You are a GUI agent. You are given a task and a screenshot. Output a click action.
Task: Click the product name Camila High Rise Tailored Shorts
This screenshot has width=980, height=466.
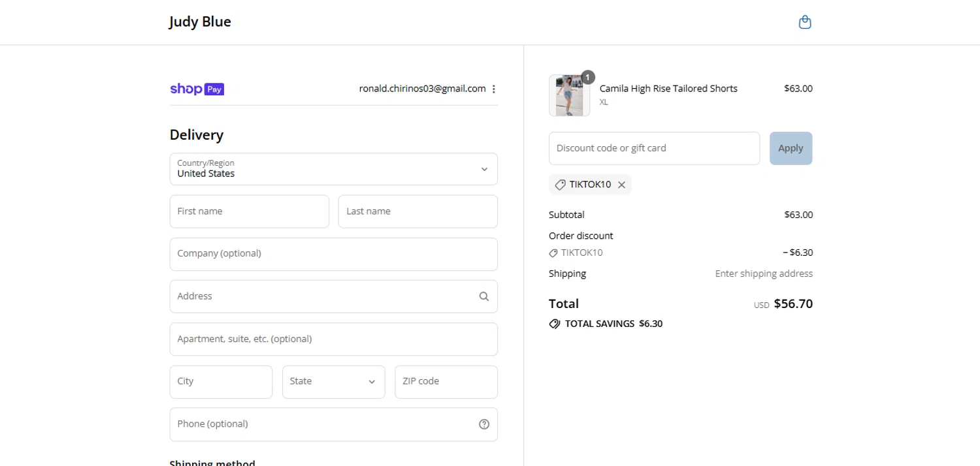click(x=668, y=89)
